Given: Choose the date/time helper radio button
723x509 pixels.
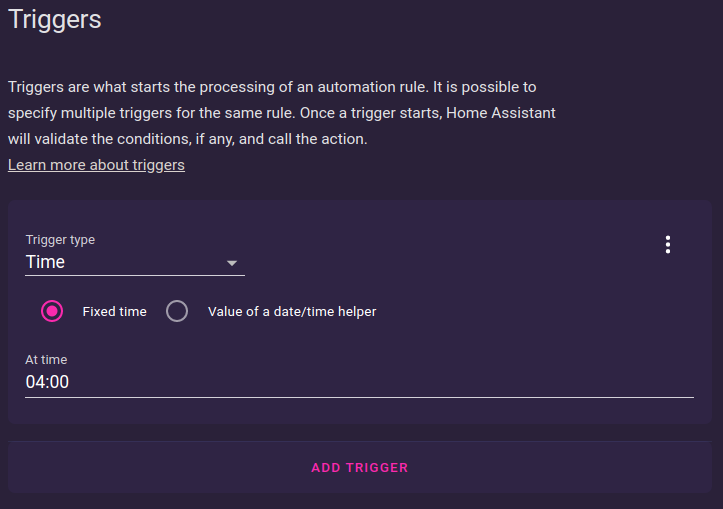Looking at the screenshot, I should (x=177, y=311).
